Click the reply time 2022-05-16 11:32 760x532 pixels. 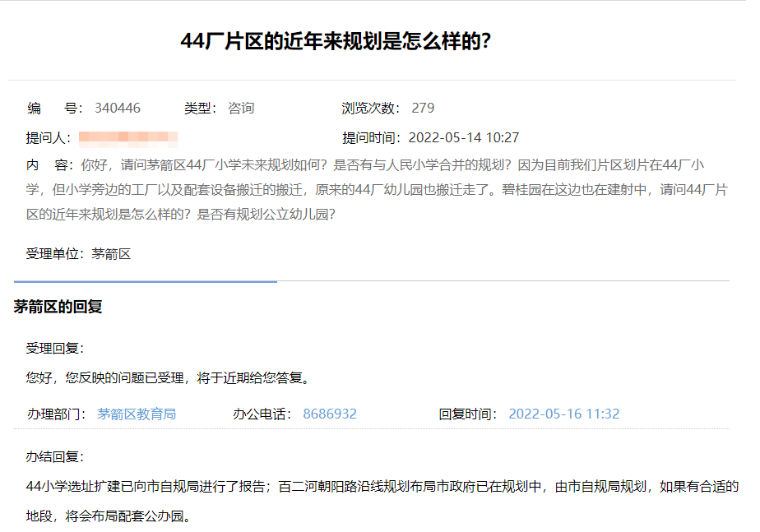(563, 414)
